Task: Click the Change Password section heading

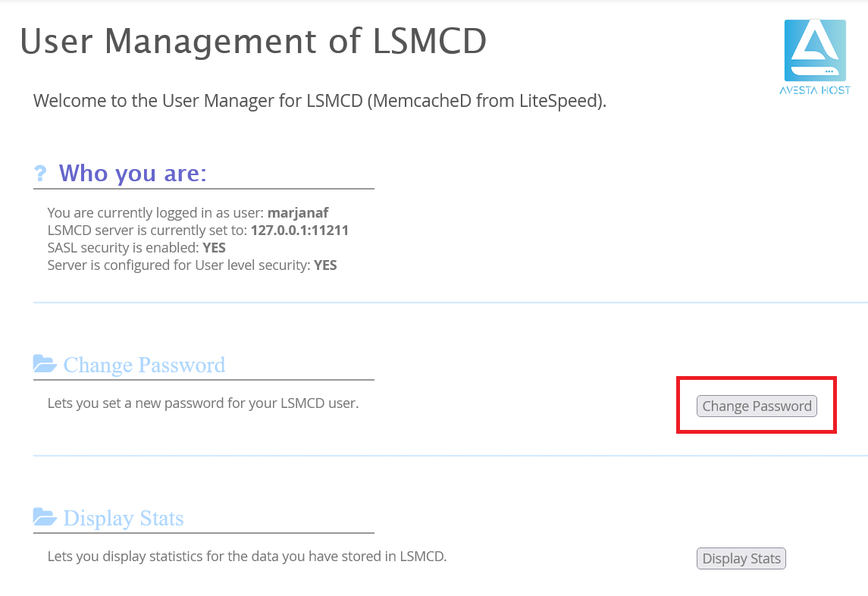Action: 144,365
